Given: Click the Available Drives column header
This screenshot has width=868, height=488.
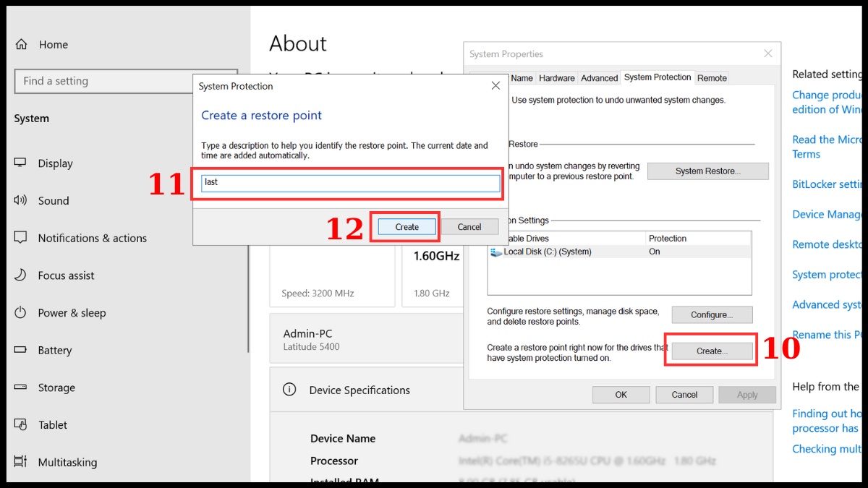Looking at the screenshot, I should click(566, 239).
